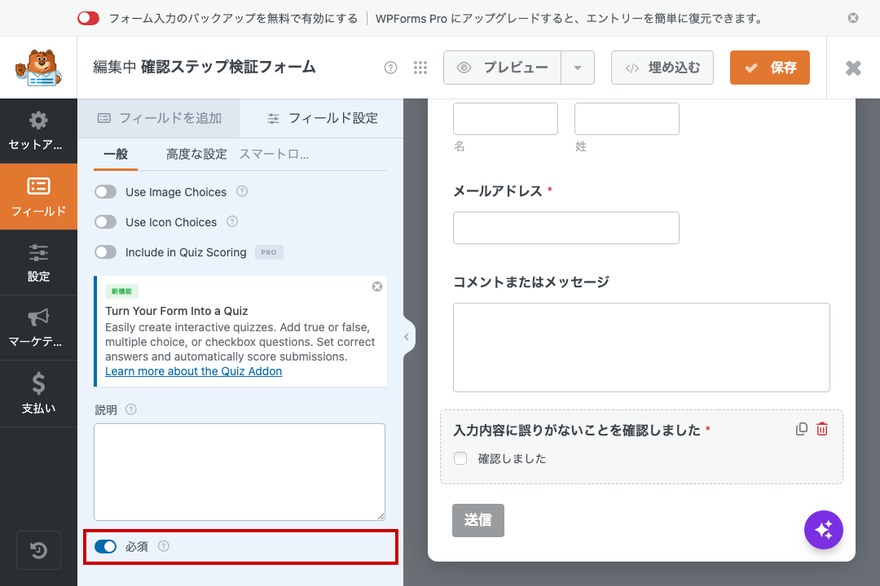Open the purple AI sparkle assistant button
The height and width of the screenshot is (586, 880).
coord(823,529)
